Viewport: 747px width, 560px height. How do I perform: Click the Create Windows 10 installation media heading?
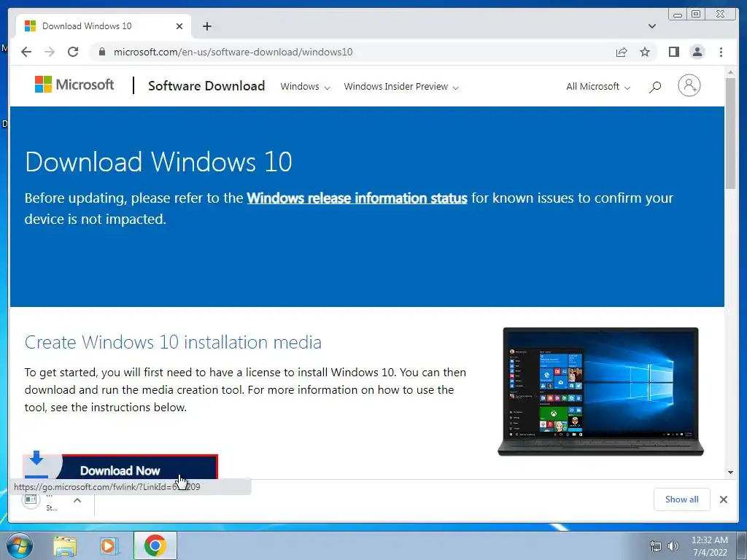tap(173, 343)
